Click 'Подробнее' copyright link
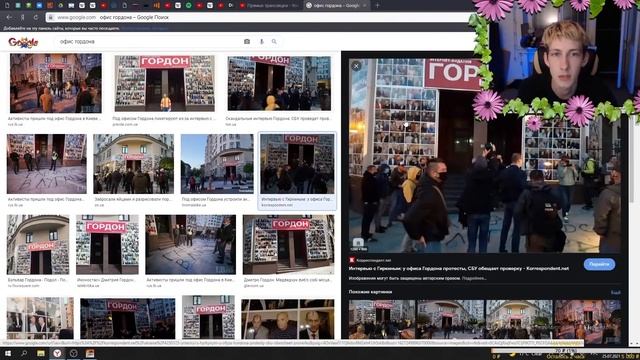This screenshot has width=640, height=360. pos(474,278)
